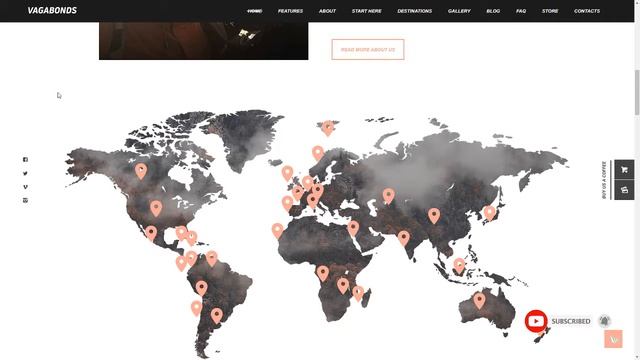Screen dimensions: 640x360
Task: Select the map pin on China
Action: pyautogui.click(x=434, y=216)
